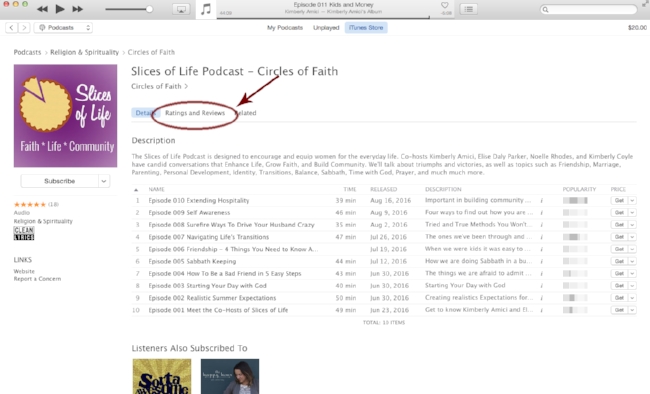The height and width of the screenshot is (394, 650).
Task: Click the $20.00 account balance
Action: click(637, 27)
